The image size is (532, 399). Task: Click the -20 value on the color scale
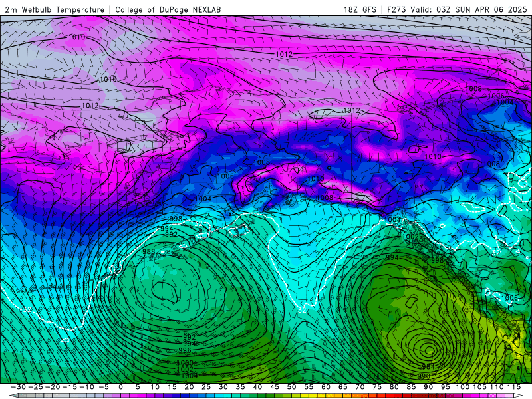tap(53, 387)
